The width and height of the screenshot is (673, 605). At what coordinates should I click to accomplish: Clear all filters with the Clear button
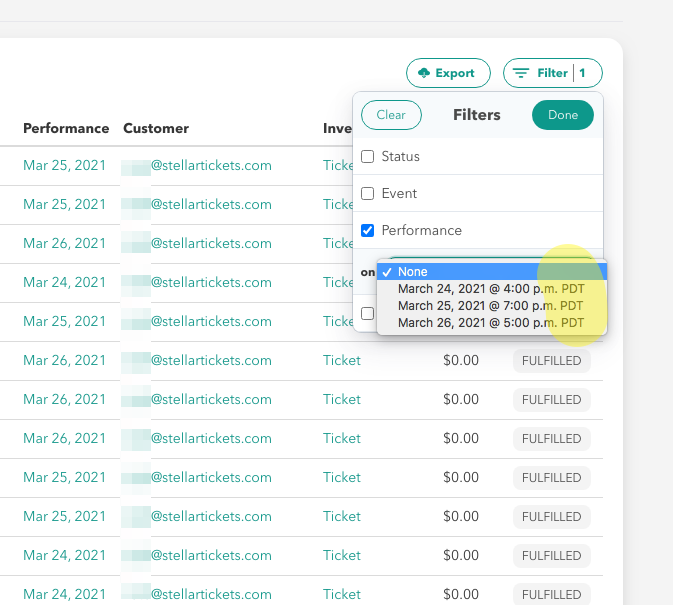click(x=391, y=115)
